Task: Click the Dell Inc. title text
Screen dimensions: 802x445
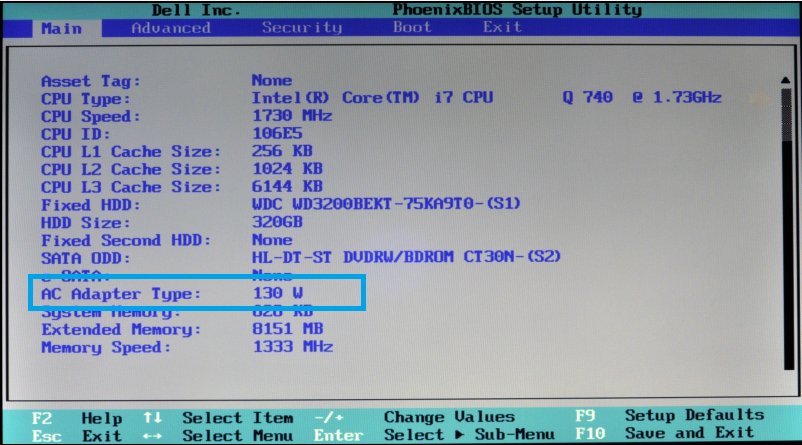Action: click(196, 10)
